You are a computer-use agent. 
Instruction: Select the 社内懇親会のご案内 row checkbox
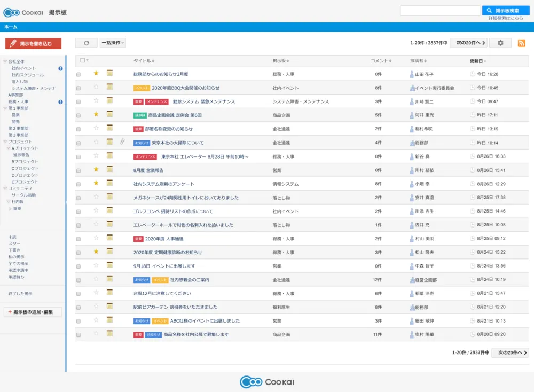coord(78,280)
